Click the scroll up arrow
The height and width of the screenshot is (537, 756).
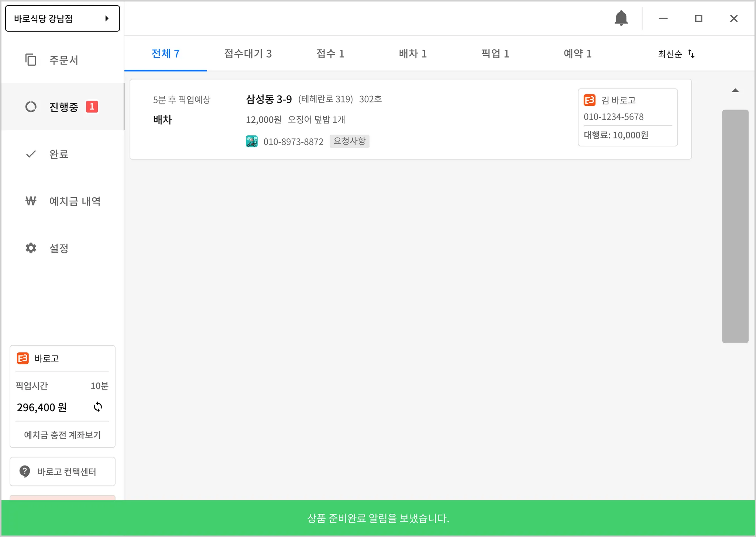point(735,90)
